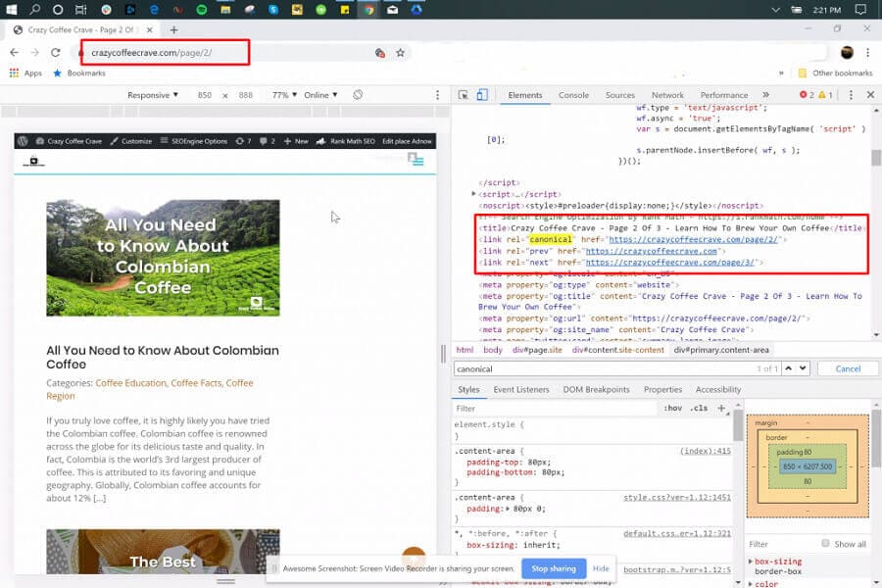Expand the box-sizing computed property

tap(751, 562)
